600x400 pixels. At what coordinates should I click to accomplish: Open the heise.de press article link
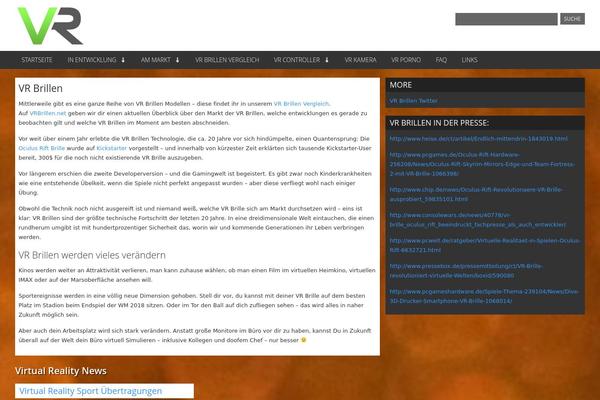(x=478, y=139)
